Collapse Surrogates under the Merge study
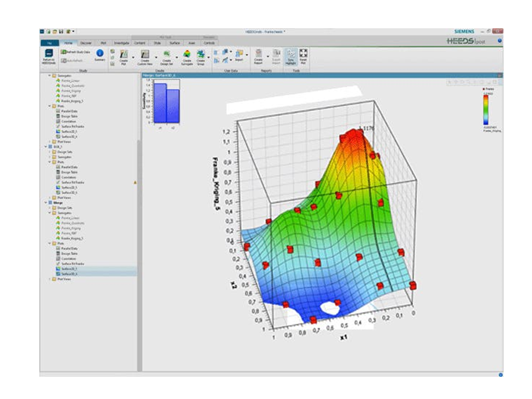 (x=49, y=213)
